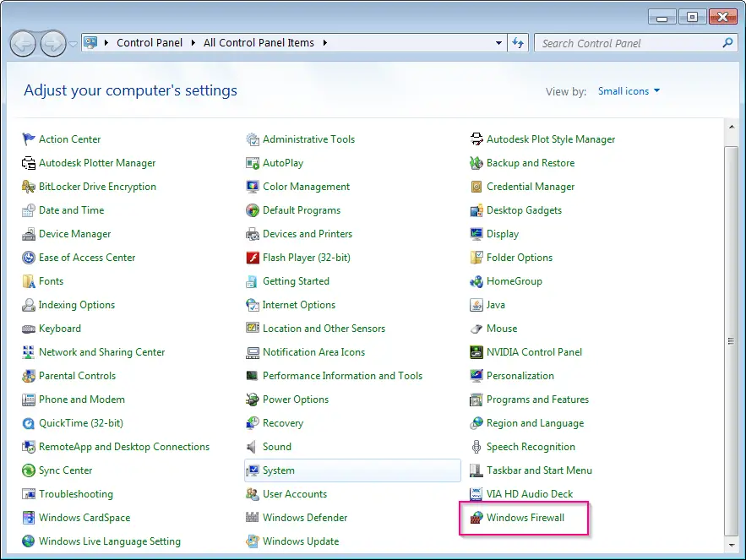The image size is (746, 560).
Task: Click the Back navigation button
Action: [x=23, y=44]
